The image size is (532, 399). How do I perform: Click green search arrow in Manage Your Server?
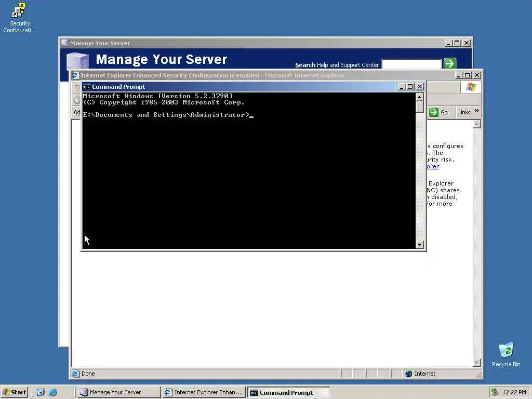(x=450, y=63)
